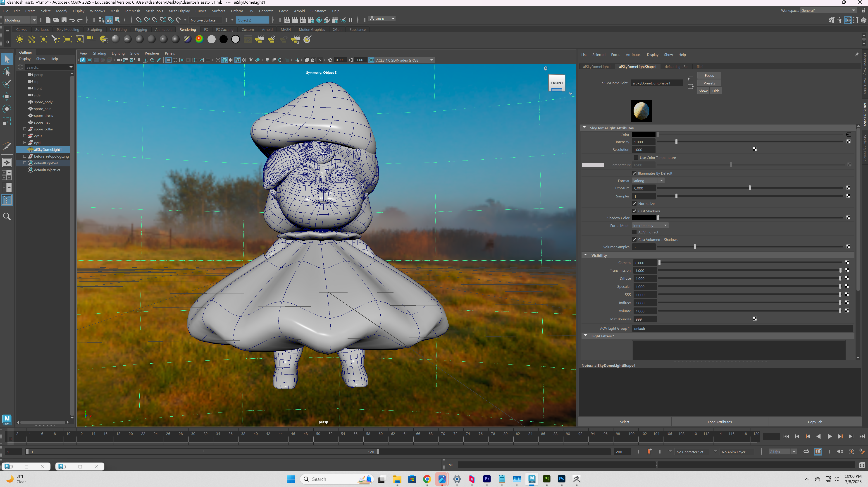Switch to the Poly Modeling shelf tab
Viewport: 868px width, 487px height.
[x=68, y=29]
